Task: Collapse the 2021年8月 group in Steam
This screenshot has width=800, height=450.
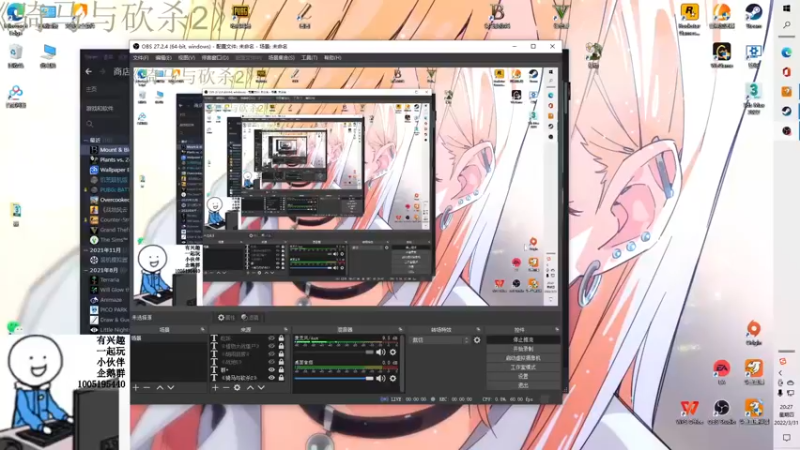Action: tap(86, 270)
